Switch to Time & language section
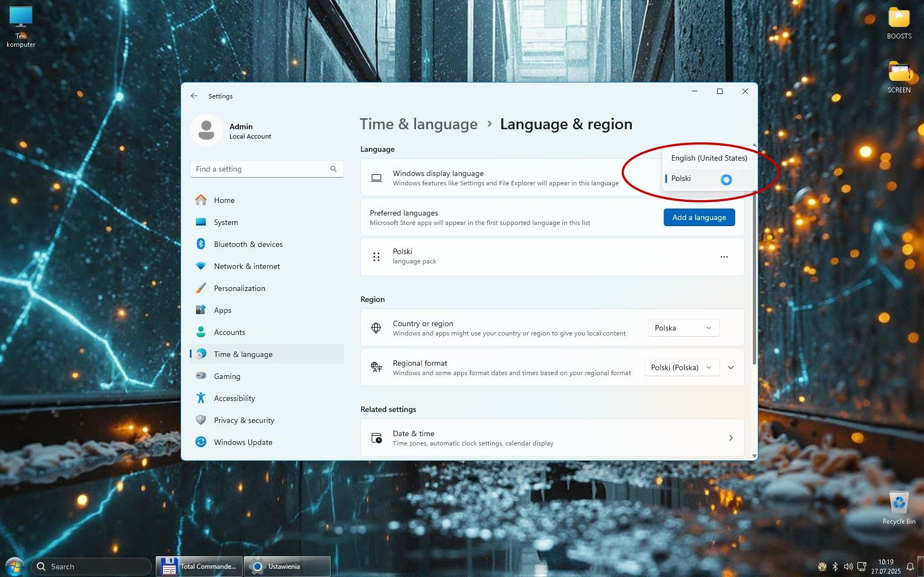 coord(242,354)
